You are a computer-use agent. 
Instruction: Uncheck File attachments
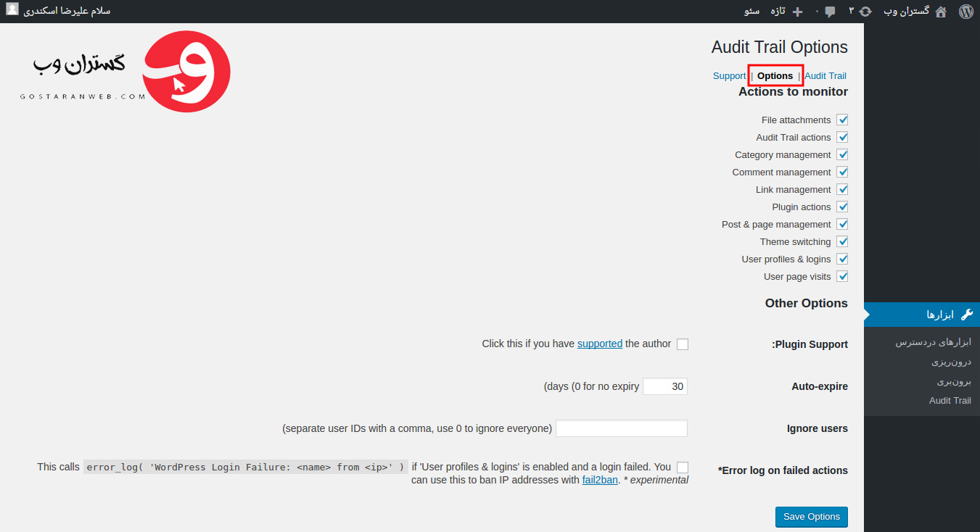click(x=842, y=120)
